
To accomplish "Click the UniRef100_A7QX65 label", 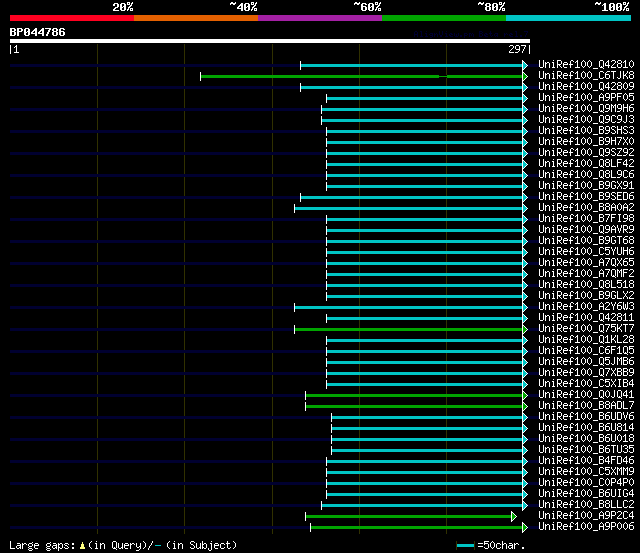I will [586, 263].
